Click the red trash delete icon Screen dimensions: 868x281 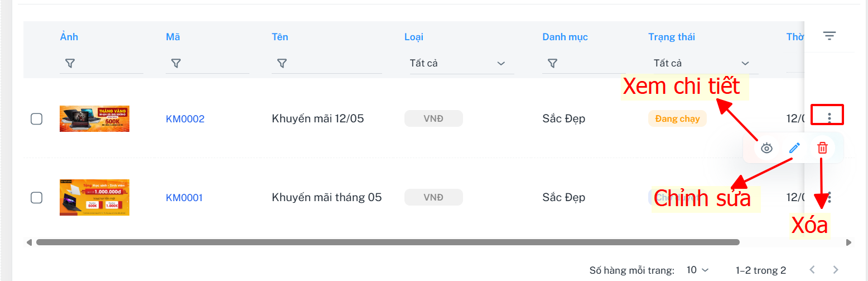click(822, 148)
